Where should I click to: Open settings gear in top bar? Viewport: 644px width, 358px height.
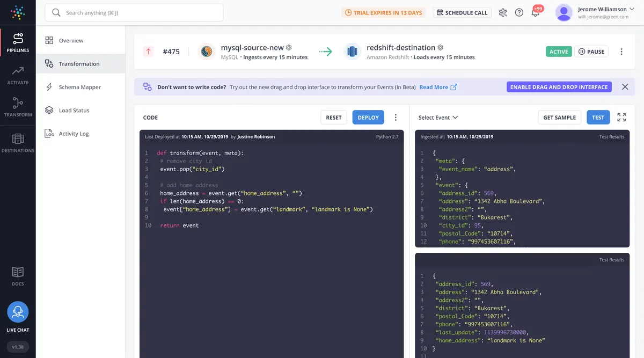coord(503,13)
